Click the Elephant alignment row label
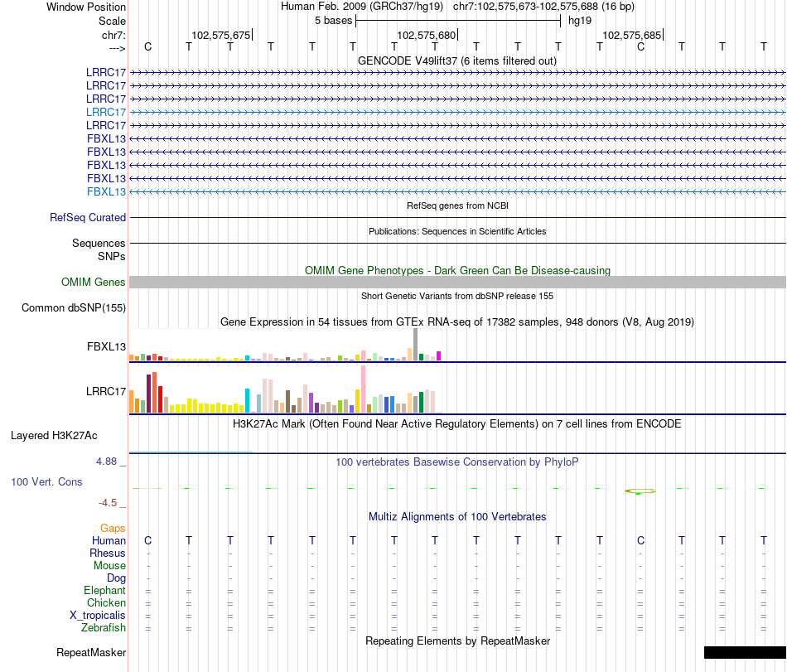The width and height of the screenshot is (787, 672). (105, 590)
